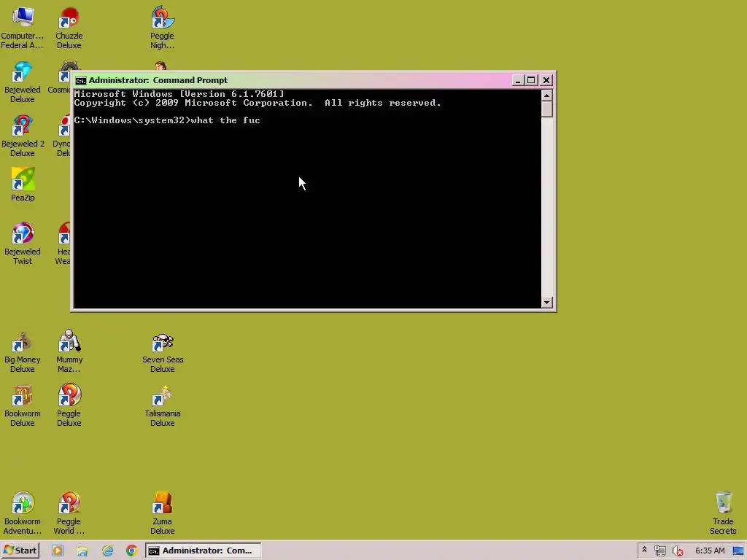Open Windows Explorer taskbar icon

pyautogui.click(x=82, y=551)
